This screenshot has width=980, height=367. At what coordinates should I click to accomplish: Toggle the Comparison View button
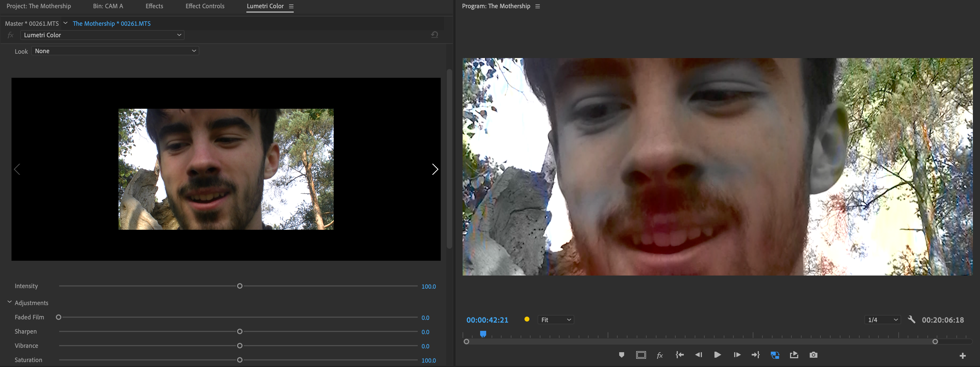point(775,355)
